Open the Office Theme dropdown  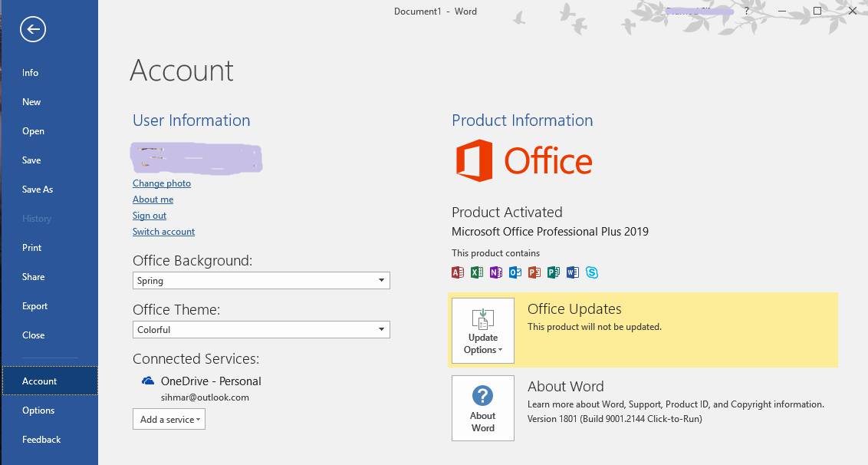(261, 330)
